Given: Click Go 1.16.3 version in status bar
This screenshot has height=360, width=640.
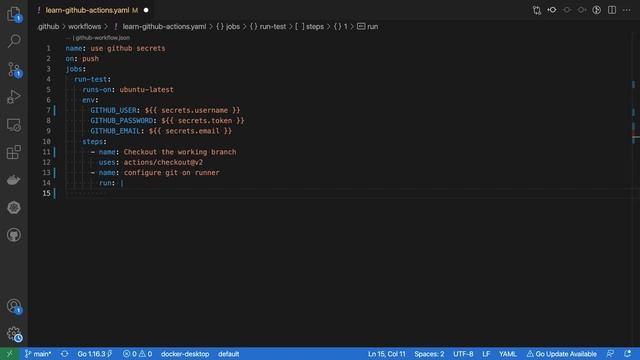Looking at the screenshot, I should point(94,354).
